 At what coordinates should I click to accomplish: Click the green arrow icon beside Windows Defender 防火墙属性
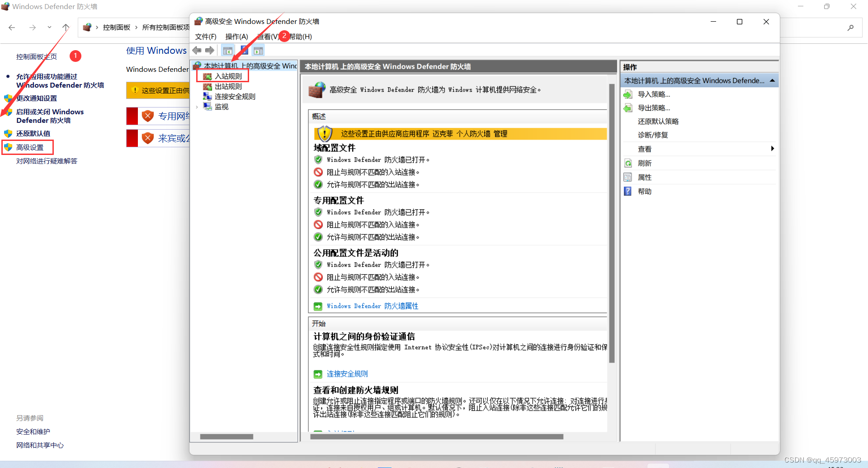pos(318,306)
